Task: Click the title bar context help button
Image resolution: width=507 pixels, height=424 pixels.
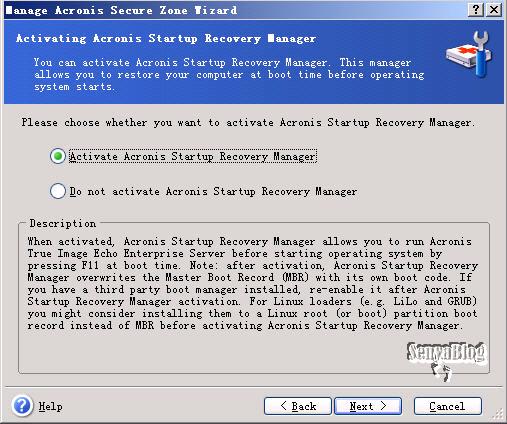Action: [x=476, y=10]
